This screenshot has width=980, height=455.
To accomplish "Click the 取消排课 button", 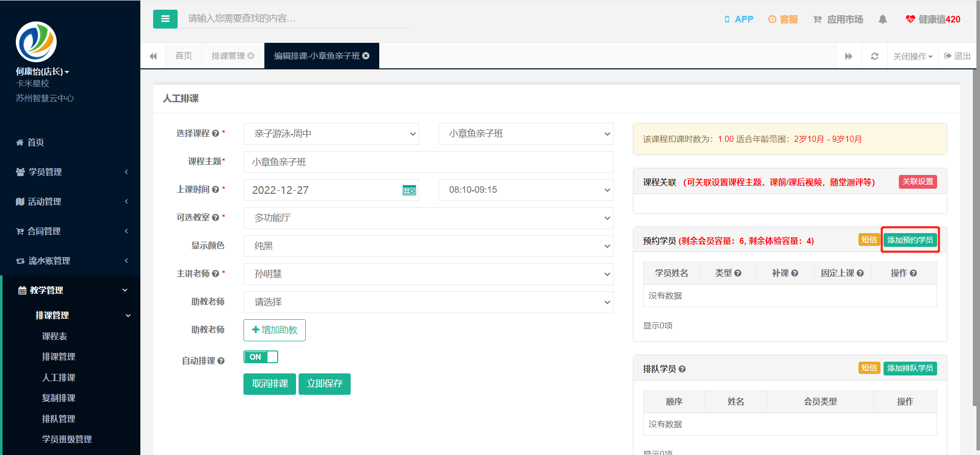I will pyautogui.click(x=269, y=384).
